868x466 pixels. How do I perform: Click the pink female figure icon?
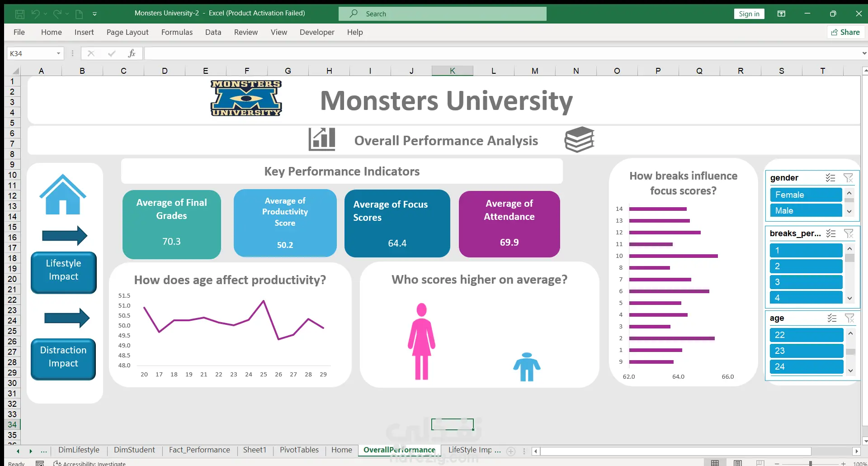421,342
